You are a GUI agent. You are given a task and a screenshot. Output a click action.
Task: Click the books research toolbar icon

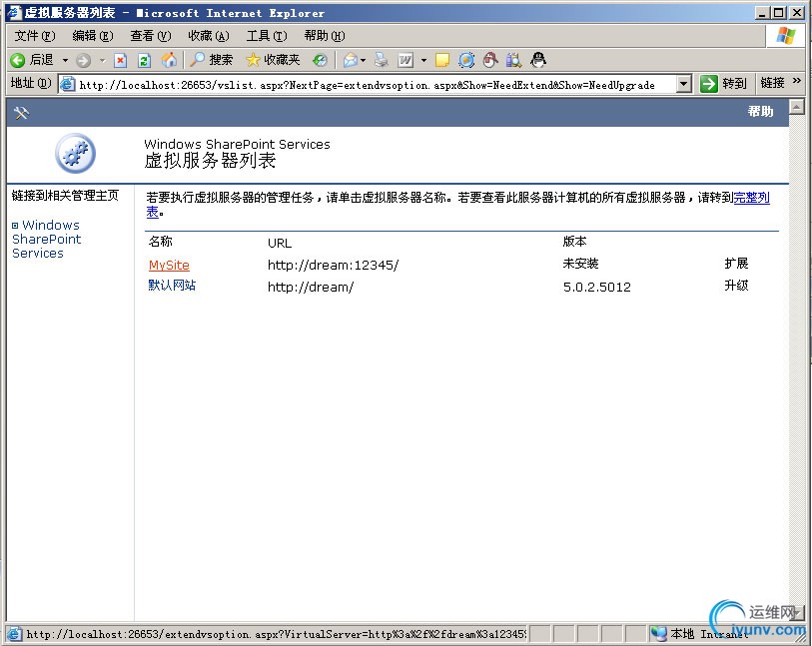[x=513, y=60]
